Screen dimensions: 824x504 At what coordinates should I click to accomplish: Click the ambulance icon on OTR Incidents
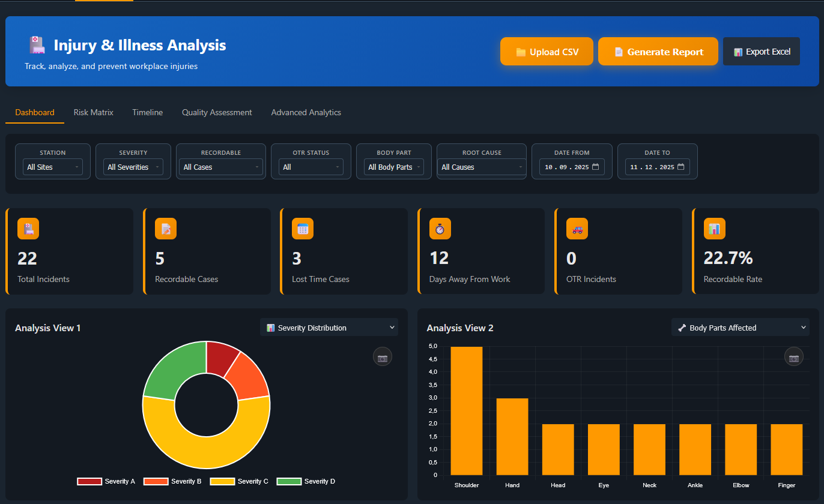tap(577, 229)
